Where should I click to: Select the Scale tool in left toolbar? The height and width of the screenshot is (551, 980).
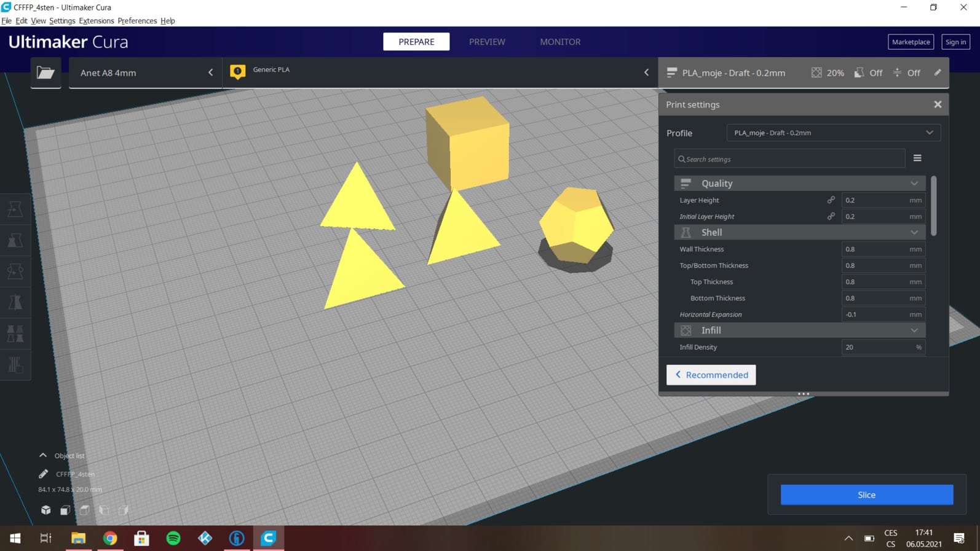(x=15, y=240)
